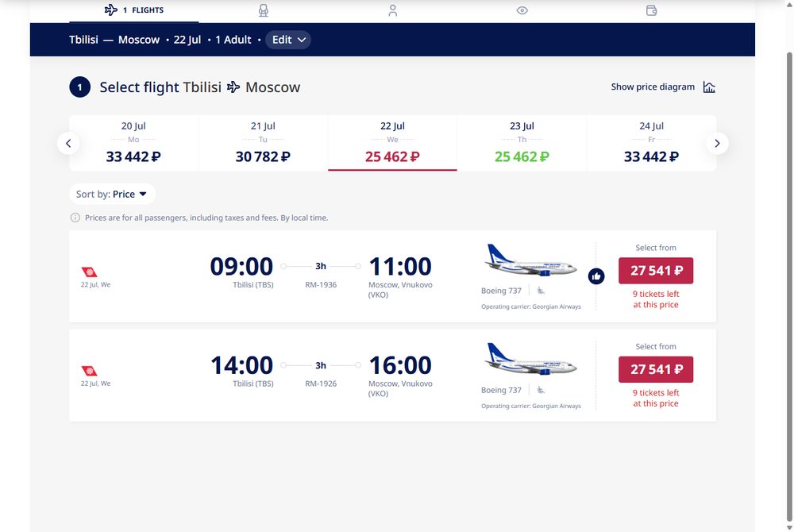Show later dates with right arrow

click(x=717, y=143)
